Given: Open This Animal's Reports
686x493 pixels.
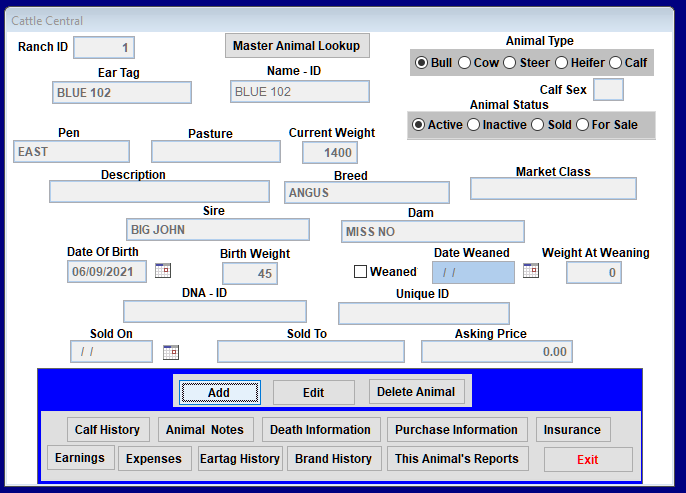Looking at the screenshot, I should coord(458,458).
